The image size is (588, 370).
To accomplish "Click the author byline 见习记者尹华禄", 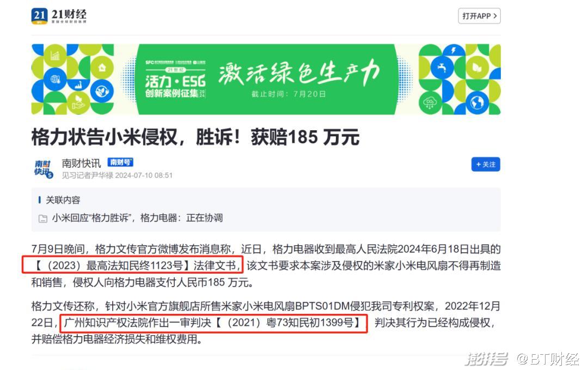I will (87, 175).
